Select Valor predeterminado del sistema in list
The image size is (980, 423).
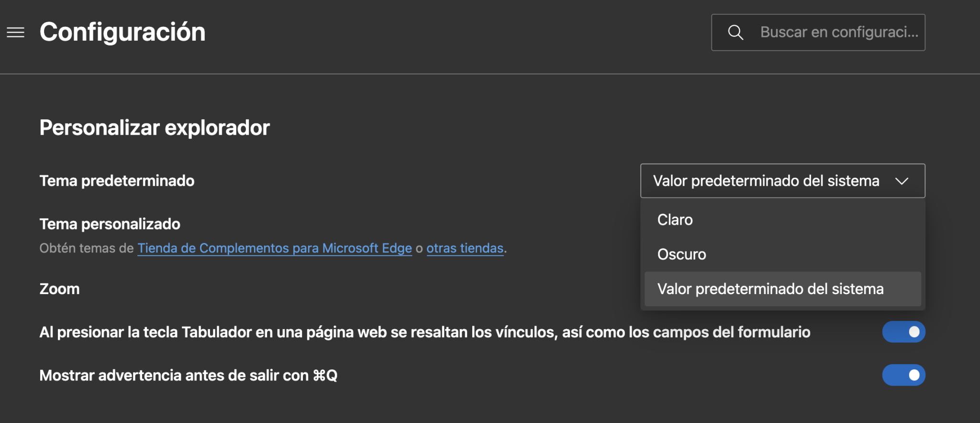click(783, 289)
